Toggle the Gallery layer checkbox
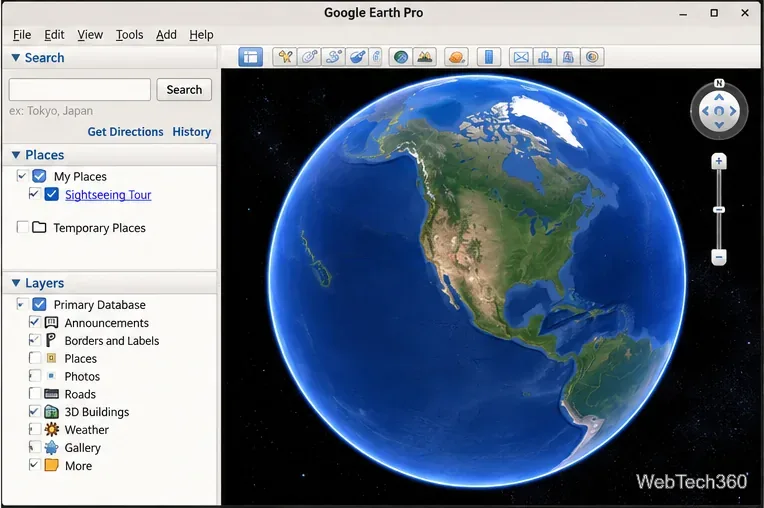 pos(35,447)
